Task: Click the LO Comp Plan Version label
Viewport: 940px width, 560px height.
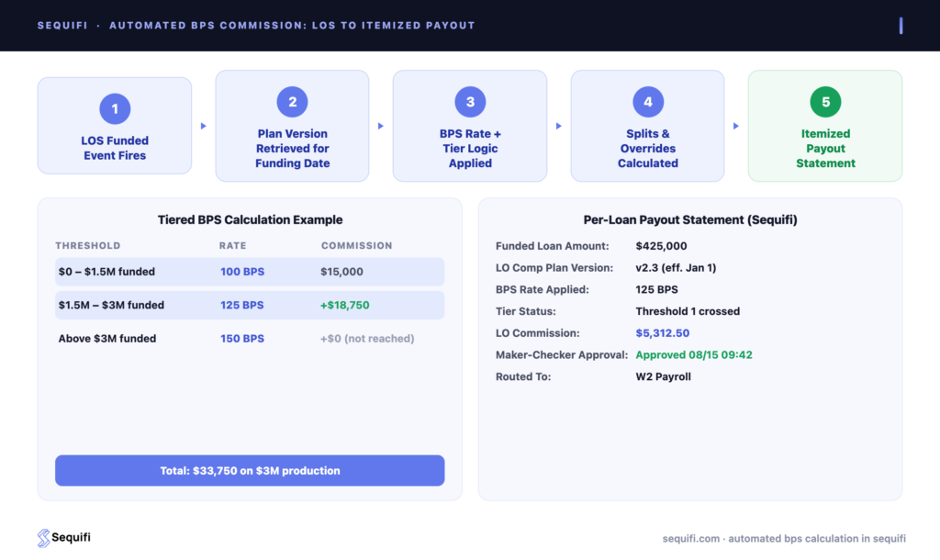Action: [554, 267]
